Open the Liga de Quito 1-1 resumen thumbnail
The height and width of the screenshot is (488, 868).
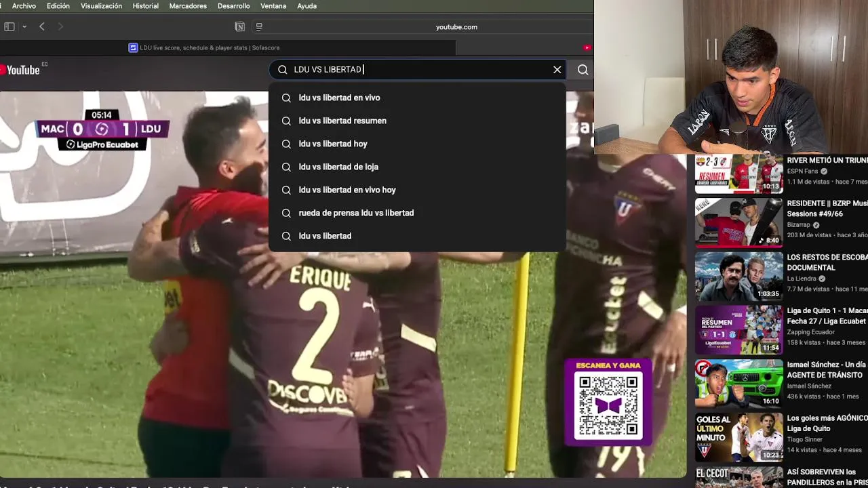738,330
